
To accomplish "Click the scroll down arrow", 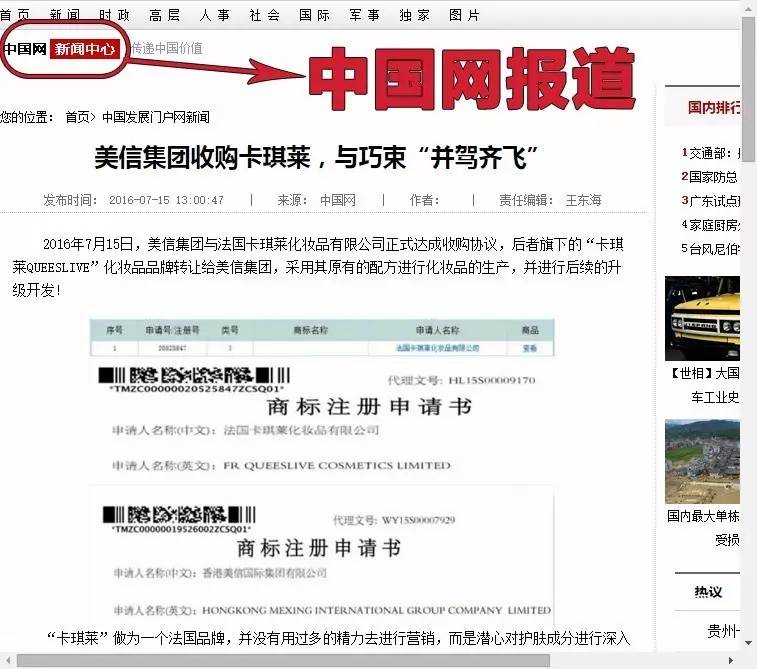I will coord(749,643).
